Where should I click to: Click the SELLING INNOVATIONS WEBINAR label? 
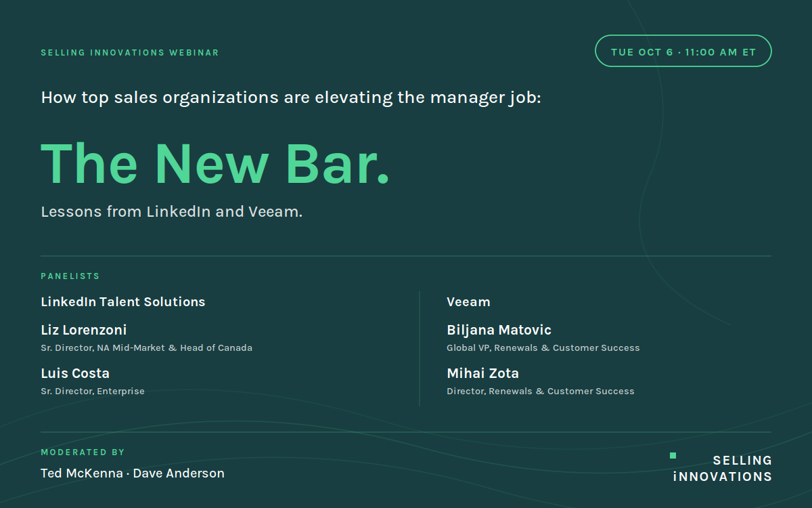(x=130, y=53)
